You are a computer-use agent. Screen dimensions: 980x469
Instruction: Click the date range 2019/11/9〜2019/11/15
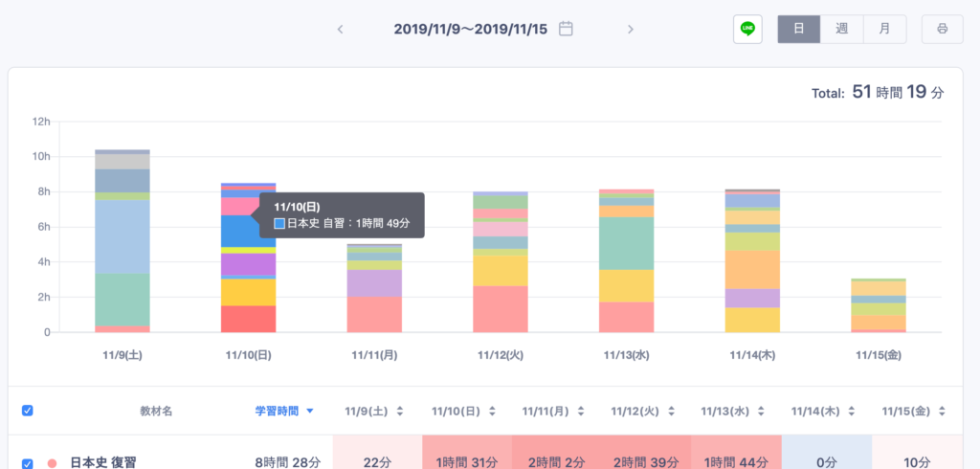pyautogui.click(x=470, y=29)
